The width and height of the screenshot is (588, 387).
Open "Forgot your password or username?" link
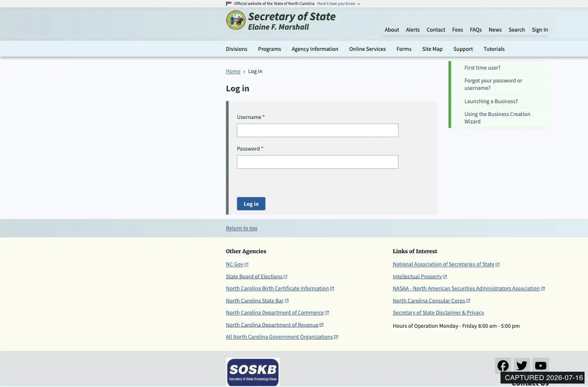coord(493,84)
